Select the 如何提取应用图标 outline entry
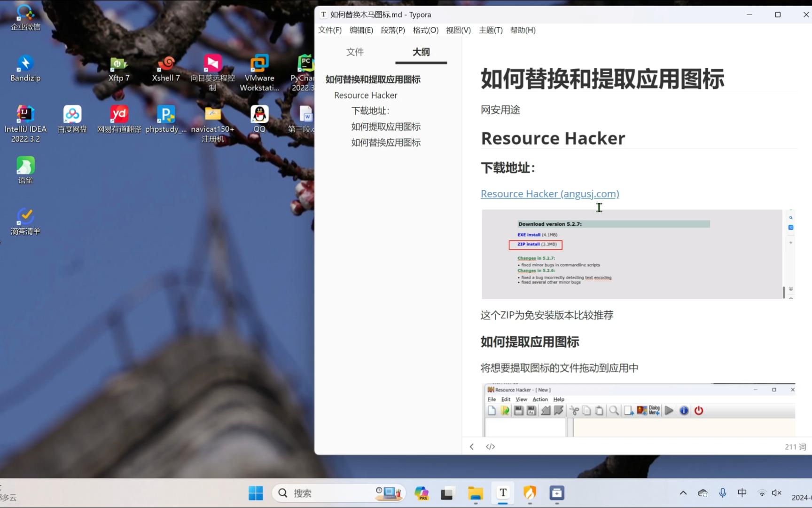 pyautogui.click(x=385, y=127)
